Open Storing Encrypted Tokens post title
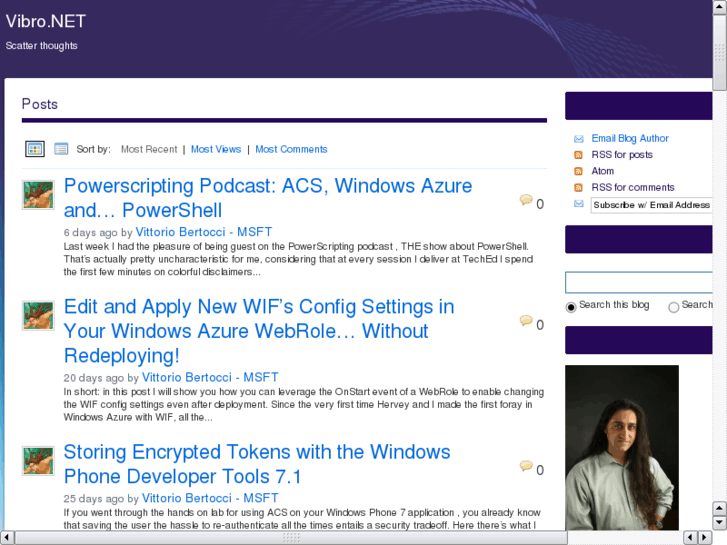Image resolution: width=727 pixels, height=545 pixels. click(x=257, y=464)
